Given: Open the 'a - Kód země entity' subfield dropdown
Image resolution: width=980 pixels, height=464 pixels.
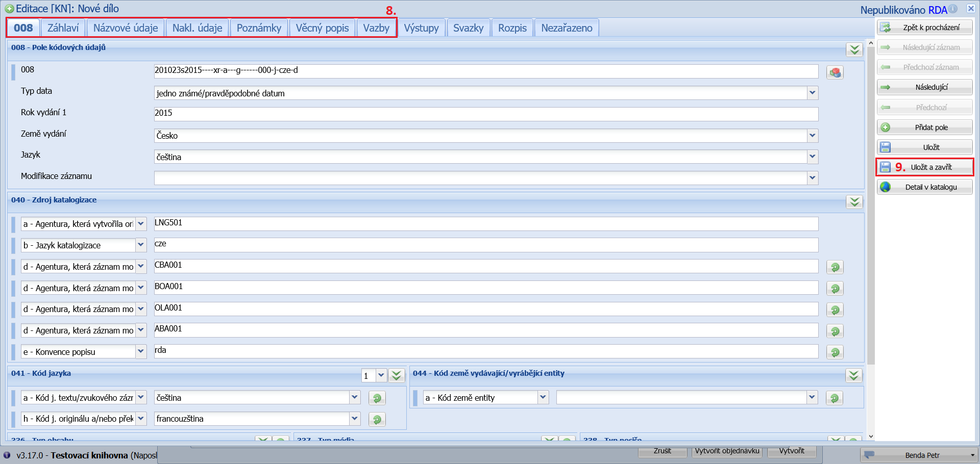Looking at the screenshot, I should pos(543,397).
